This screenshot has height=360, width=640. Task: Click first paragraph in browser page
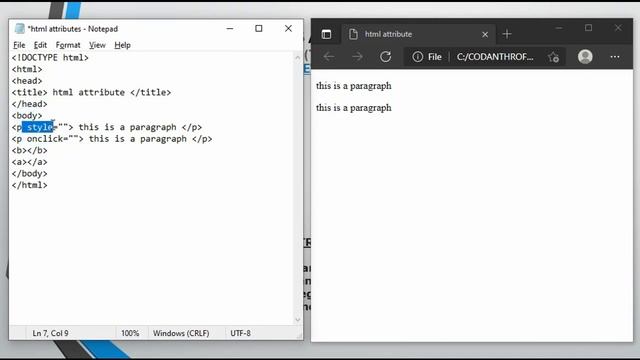(353, 86)
